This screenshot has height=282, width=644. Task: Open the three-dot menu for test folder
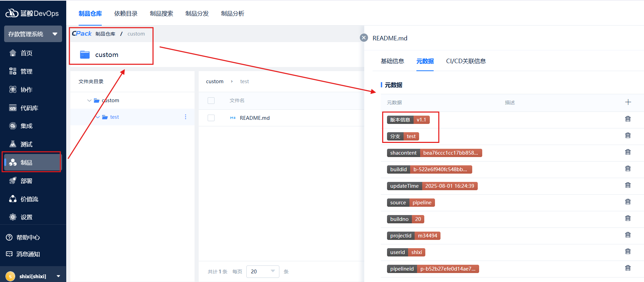186,117
